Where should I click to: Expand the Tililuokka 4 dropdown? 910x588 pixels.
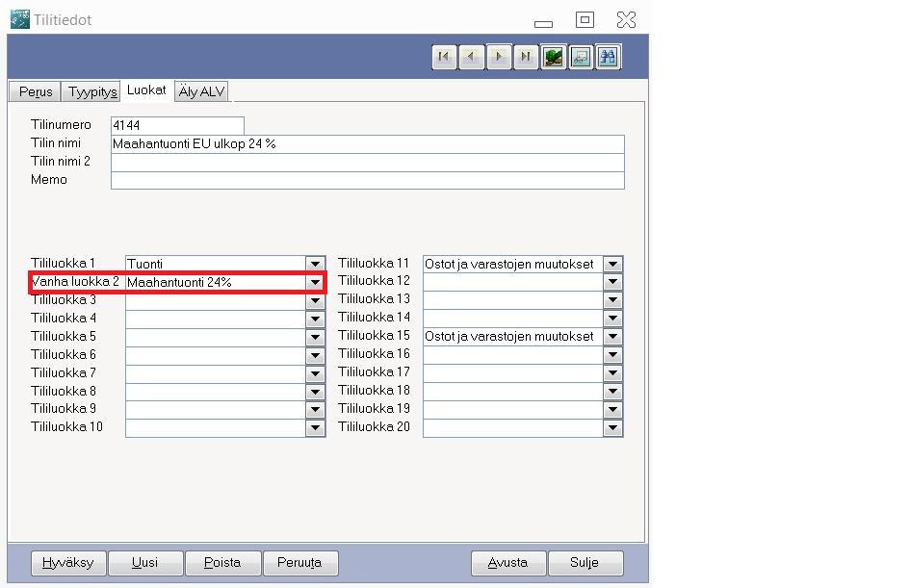pos(315,319)
